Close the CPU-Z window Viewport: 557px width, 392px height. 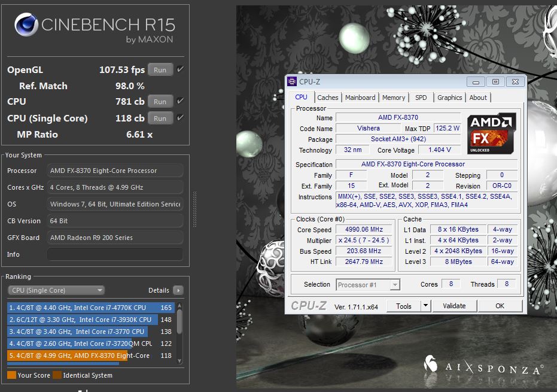tap(515, 82)
